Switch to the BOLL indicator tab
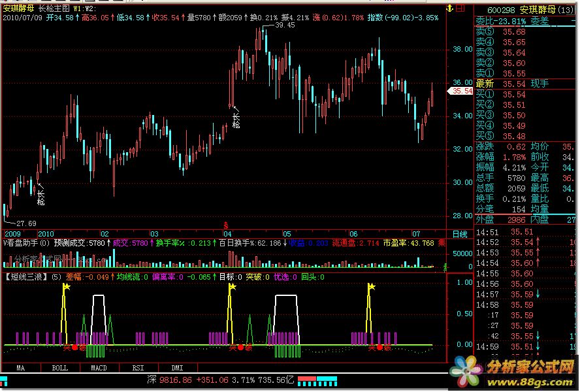Viewport: 580px width, 392px height. click(59, 368)
